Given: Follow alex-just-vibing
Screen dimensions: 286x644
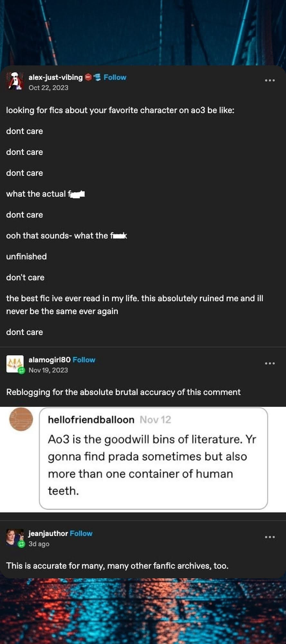Looking at the screenshot, I should click(115, 77).
